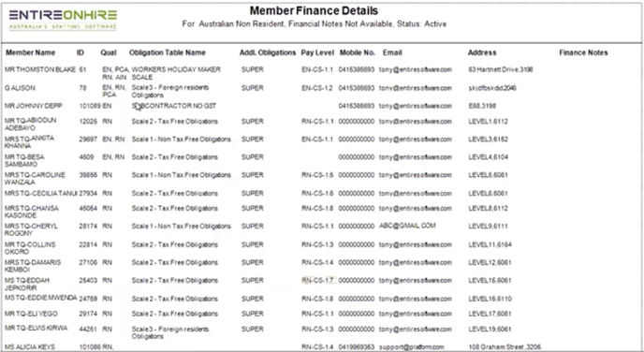This screenshot has width=644, height=352.
Task: Click SUBCONTRACTOR NO GST obligation entry
Action: click(x=174, y=106)
